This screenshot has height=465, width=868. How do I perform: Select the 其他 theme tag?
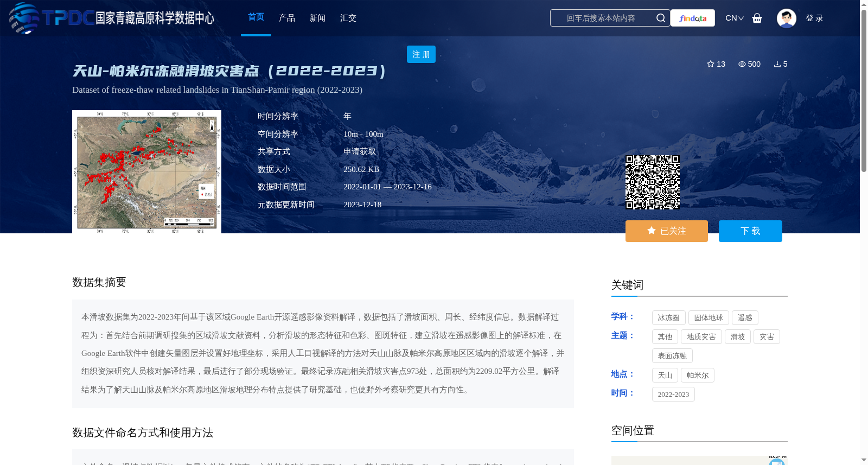pyautogui.click(x=665, y=337)
